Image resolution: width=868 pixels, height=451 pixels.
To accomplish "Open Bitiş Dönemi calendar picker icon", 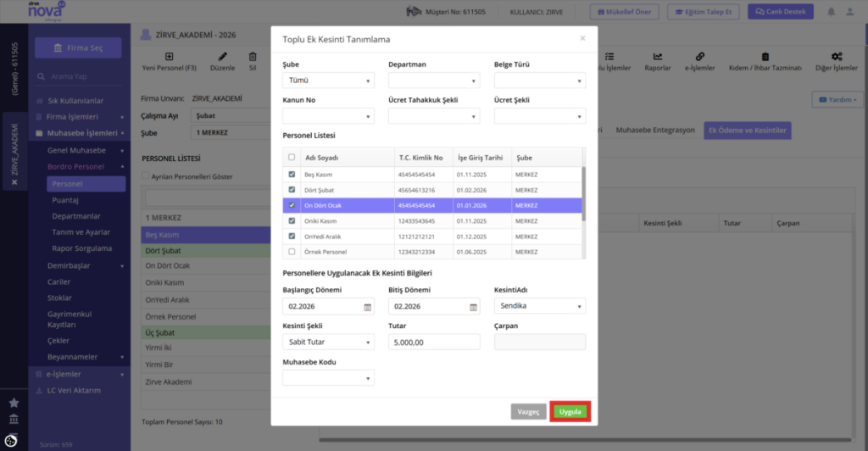I will 473,307.
